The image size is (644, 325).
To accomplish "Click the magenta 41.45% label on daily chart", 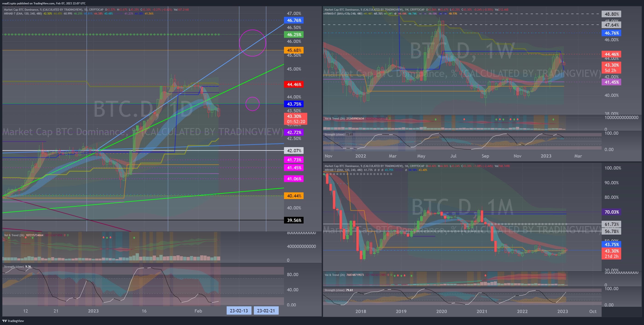I will 294,168.
